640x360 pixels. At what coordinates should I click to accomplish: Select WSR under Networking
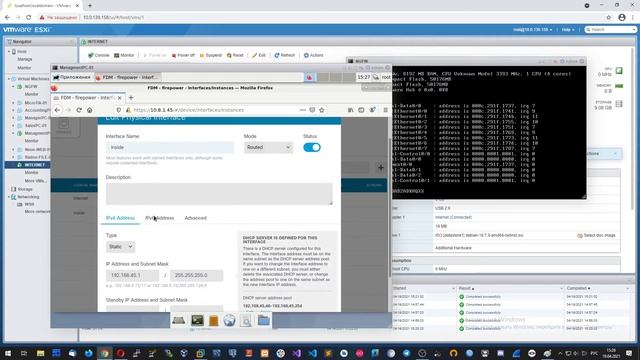tap(29, 204)
